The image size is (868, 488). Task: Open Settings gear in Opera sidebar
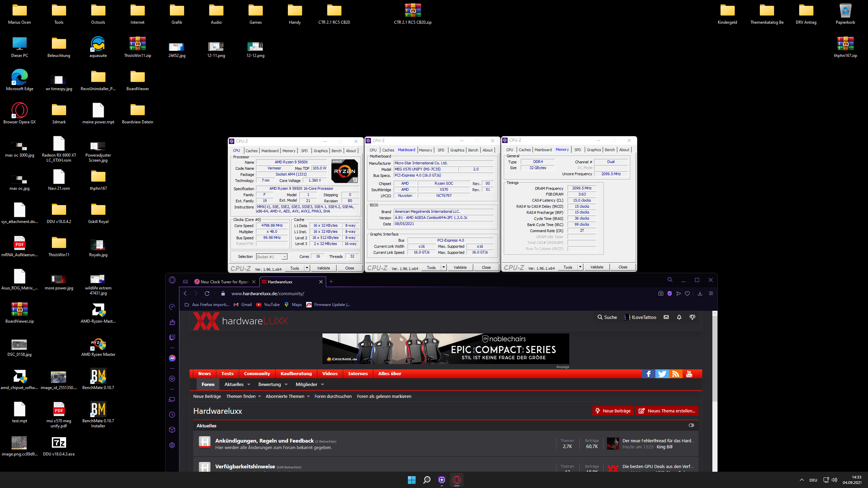pyautogui.click(x=172, y=445)
